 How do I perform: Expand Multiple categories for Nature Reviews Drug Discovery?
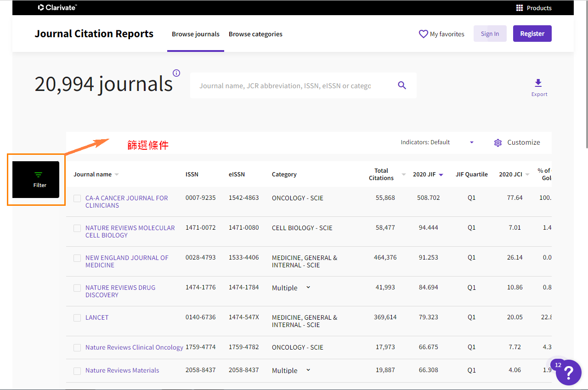[308, 288]
